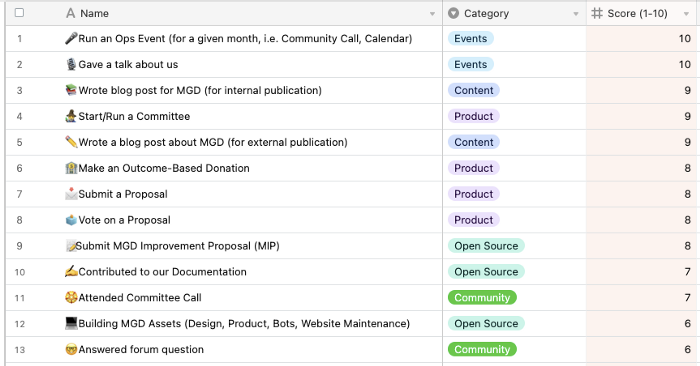Open the Category column dropdown arrow
The image size is (700, 366).
click(576, 14)
